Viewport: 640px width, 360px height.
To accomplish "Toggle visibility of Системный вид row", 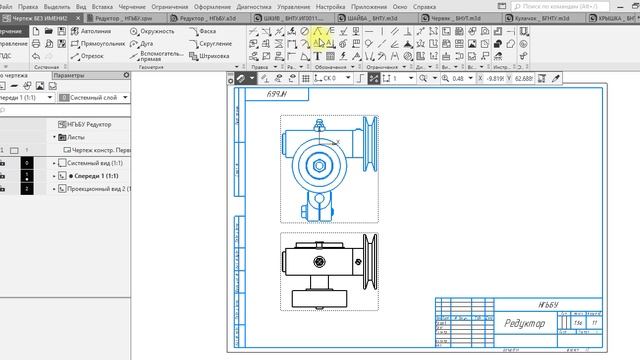I will click(x=3, y=163).
